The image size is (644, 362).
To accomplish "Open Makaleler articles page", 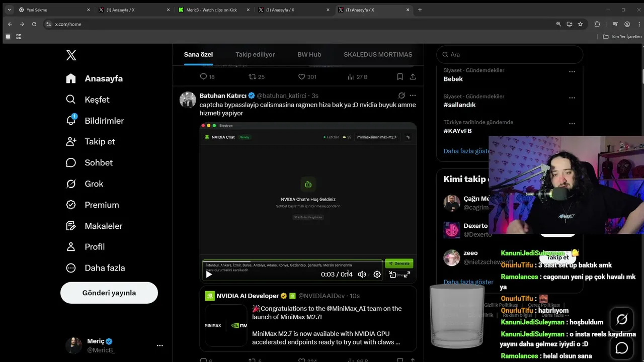I will [x=94, y=226].
